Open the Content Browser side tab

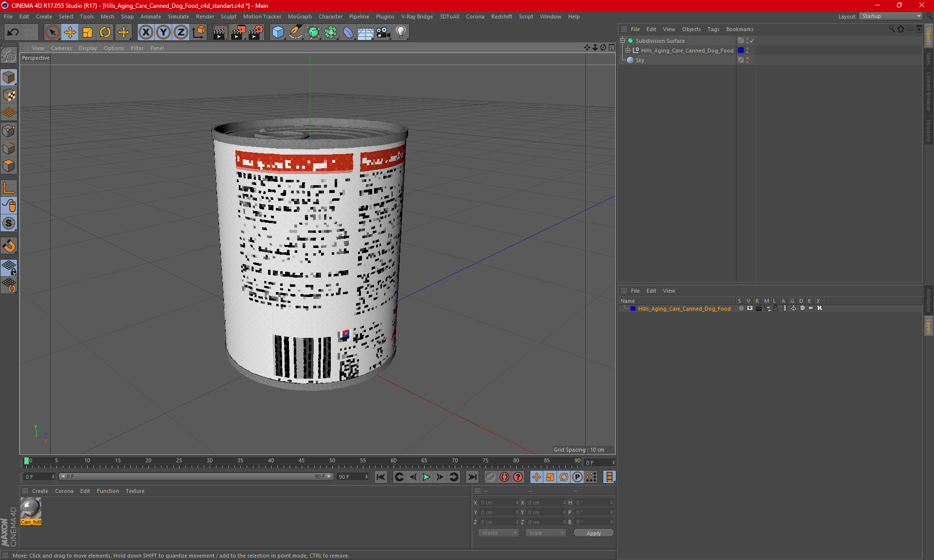point(928,91)
